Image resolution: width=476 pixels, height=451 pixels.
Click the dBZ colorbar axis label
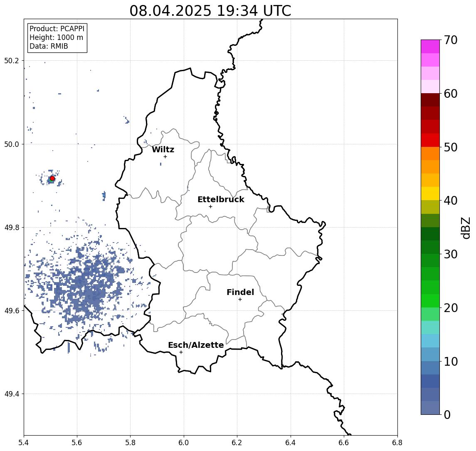tap(466, 228)
